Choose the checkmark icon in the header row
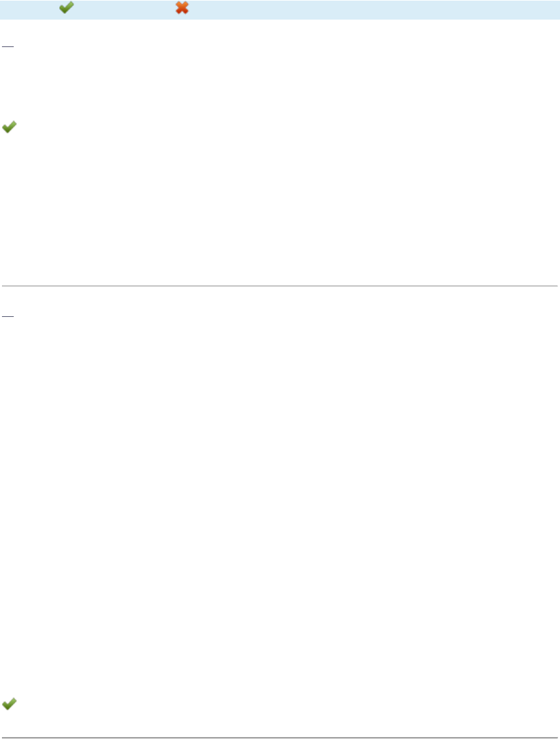 pos(67,8)
